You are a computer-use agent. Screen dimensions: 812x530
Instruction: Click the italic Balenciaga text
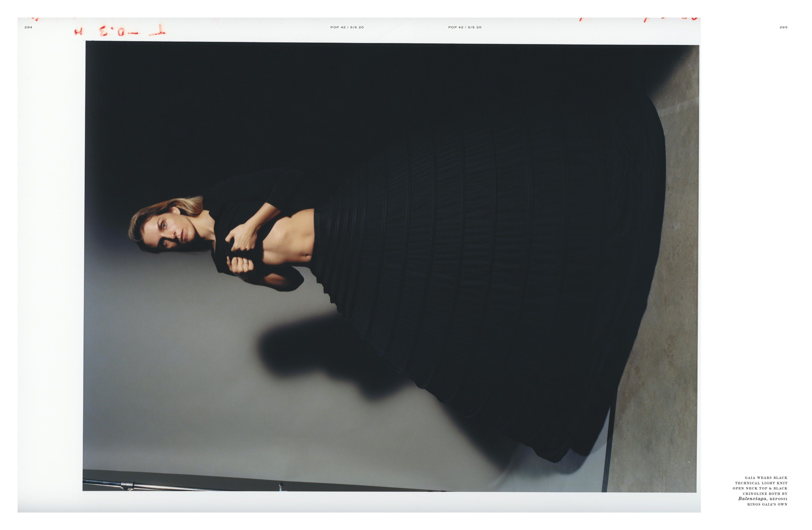click(x=752, y=499)
